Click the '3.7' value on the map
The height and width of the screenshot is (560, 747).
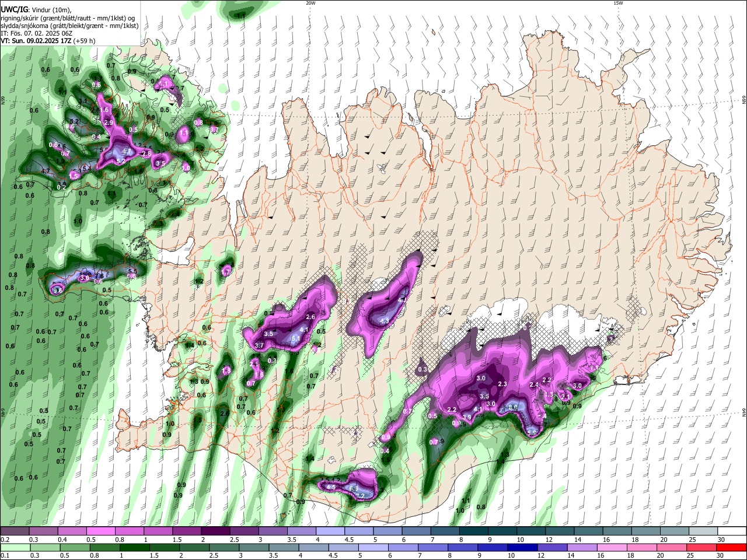click(x=260, y=346)
